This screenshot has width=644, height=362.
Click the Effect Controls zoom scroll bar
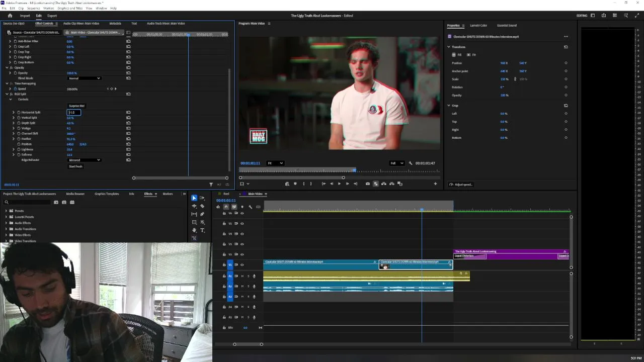pyautogui.click(x=180, y=178)
